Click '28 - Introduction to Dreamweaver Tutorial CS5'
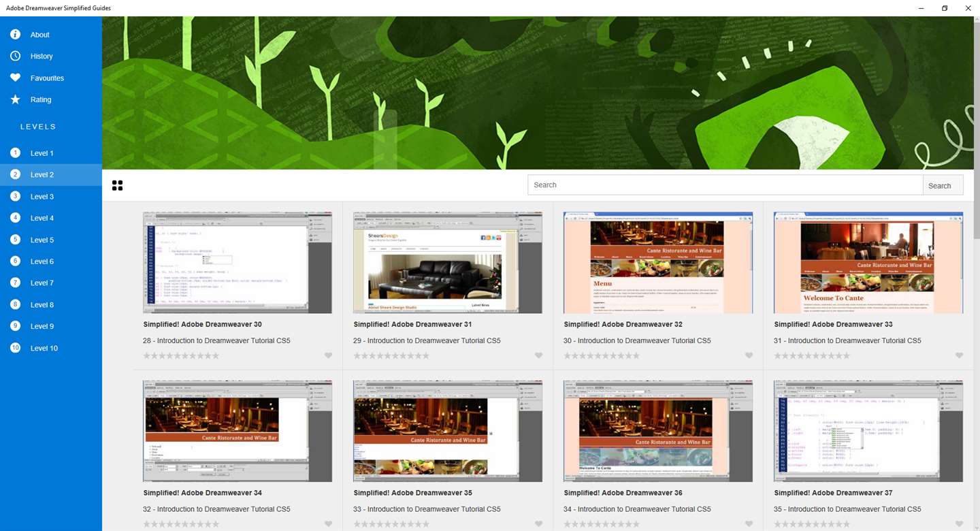The image size is (980, 531). coord(217,340)
